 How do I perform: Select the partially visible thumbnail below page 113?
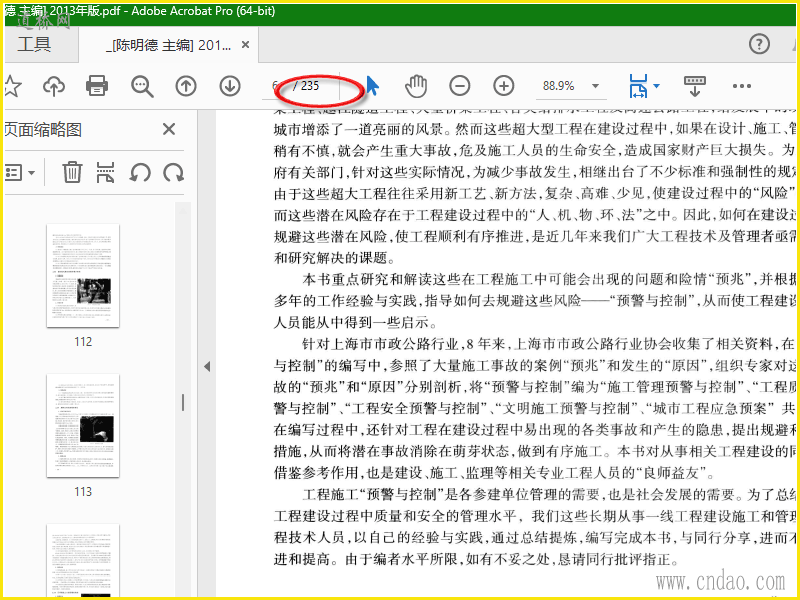coord(83,560)
